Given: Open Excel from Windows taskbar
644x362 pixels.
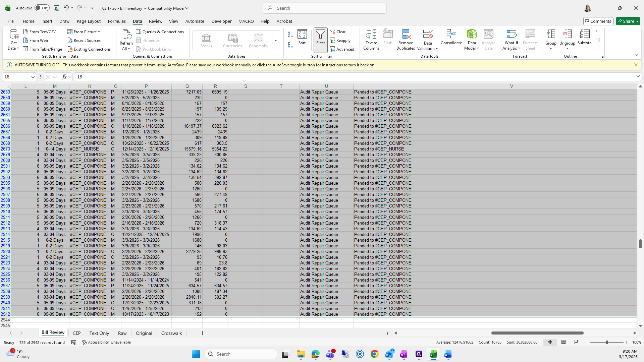Looking at the screenshot, I should [433, 354].
